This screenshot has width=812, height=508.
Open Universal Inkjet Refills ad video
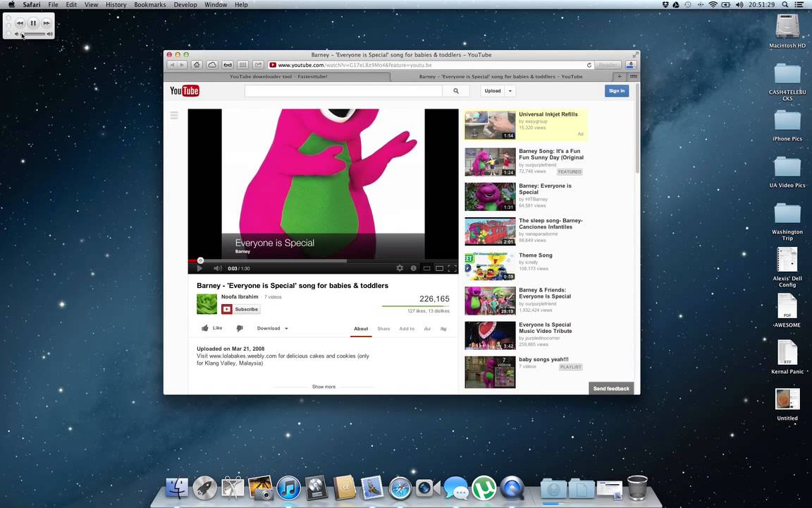(x=490, y=125)
